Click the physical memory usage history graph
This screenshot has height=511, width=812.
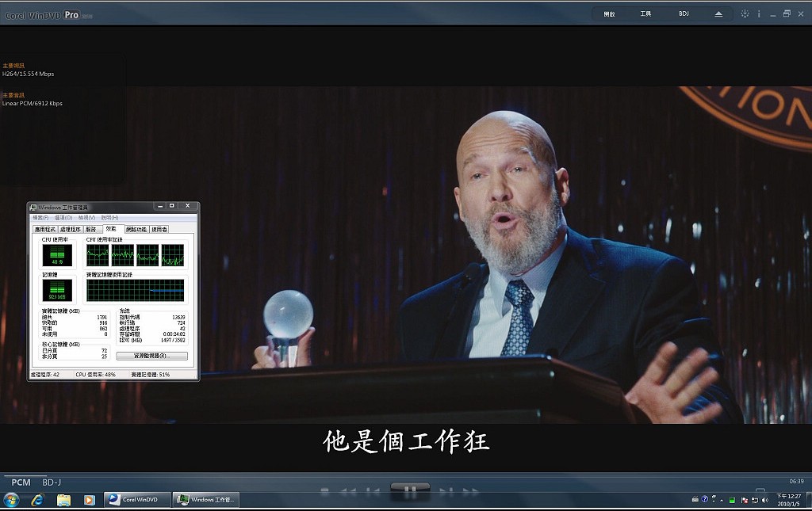point(135,290)
